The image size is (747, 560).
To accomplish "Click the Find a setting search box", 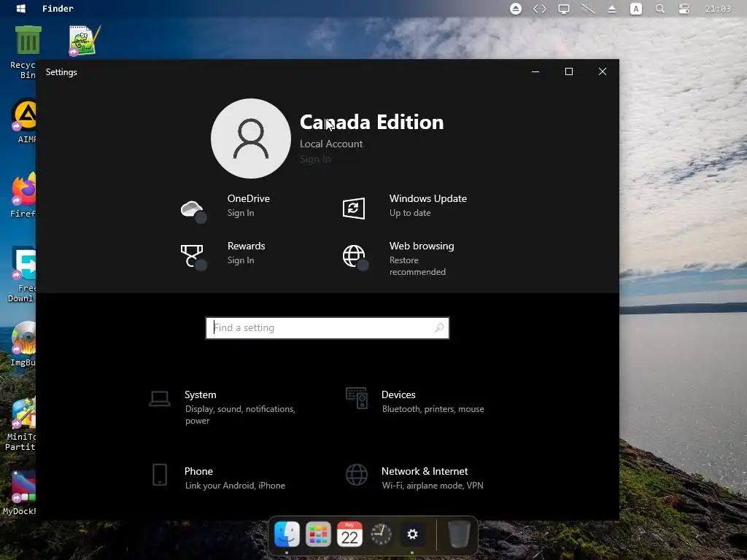I will click(328, 327).
